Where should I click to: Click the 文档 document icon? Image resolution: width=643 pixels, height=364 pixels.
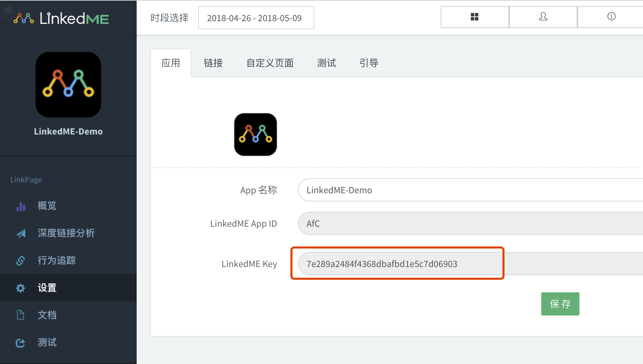tap(20, 315)
